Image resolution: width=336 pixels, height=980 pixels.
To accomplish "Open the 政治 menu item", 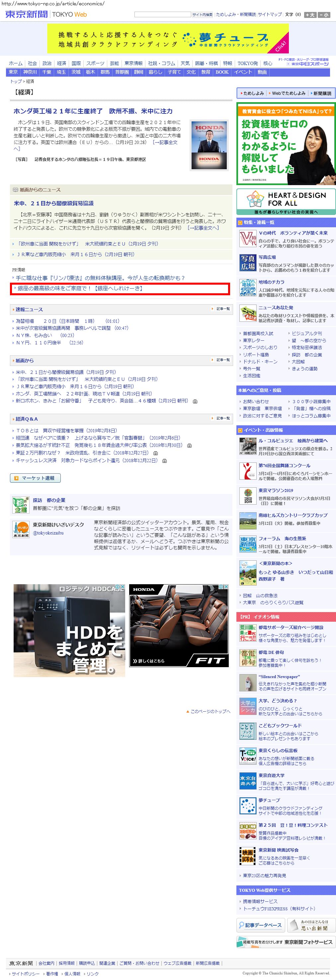I will (x=47, y=63).
